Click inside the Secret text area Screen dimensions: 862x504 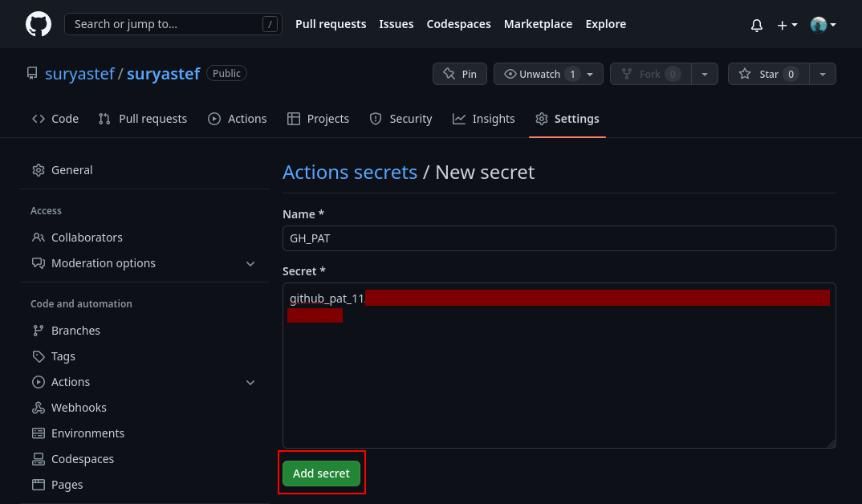[559, 365]
